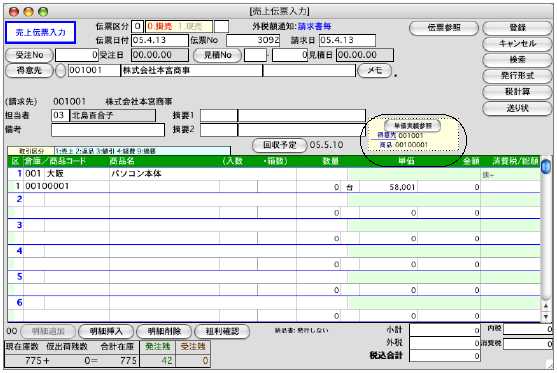Click the 検索 search button
Image resolution: width=557 pixels, height=373 pixels.
pos(517,60)
